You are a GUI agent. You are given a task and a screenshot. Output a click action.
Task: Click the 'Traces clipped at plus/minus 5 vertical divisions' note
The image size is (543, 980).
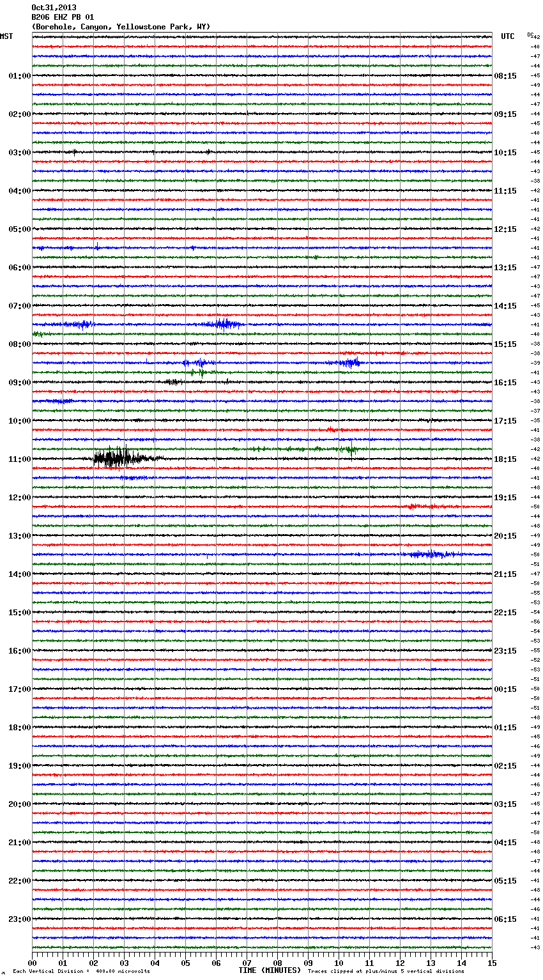click(x=386, y=971)
